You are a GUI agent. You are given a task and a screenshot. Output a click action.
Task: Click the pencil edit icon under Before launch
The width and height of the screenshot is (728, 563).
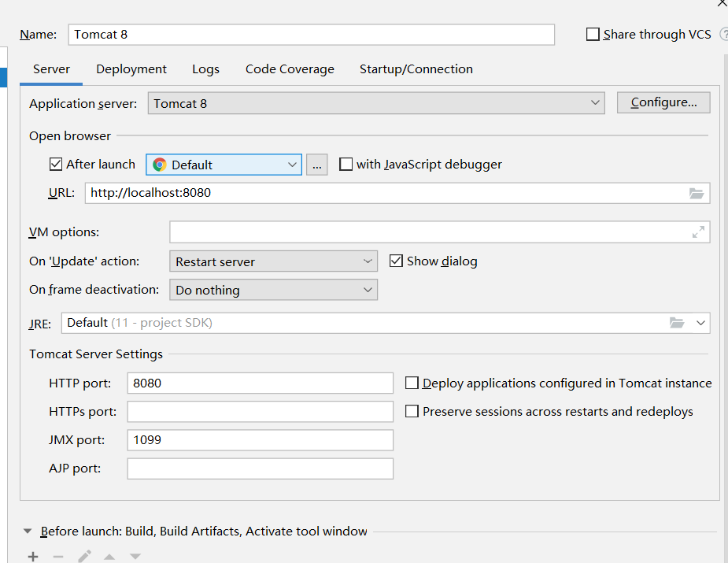click(84, 556)
